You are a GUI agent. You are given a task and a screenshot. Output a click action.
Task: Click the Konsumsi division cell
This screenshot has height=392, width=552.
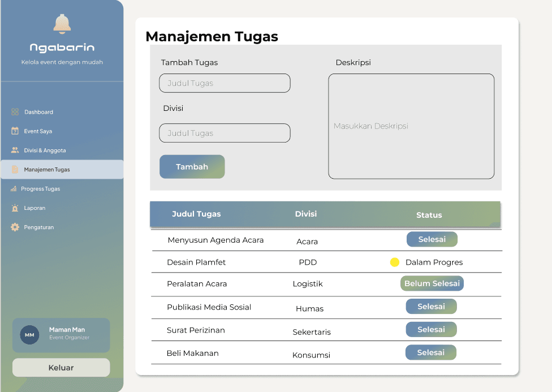pyautogui.click(x=311, y=355)
